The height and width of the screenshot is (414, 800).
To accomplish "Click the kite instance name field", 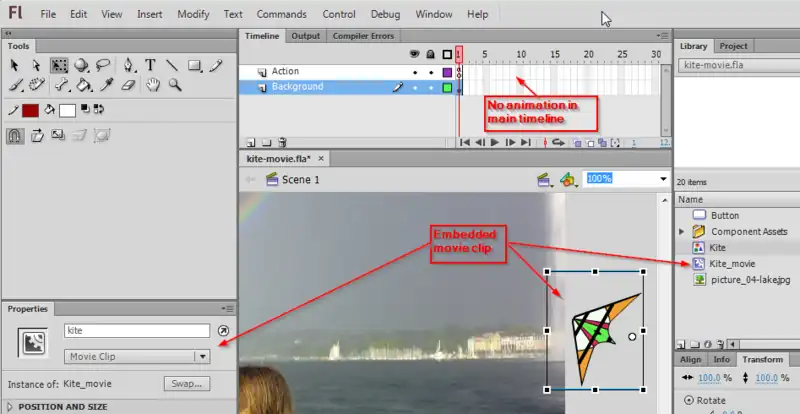I will [136, 330].
